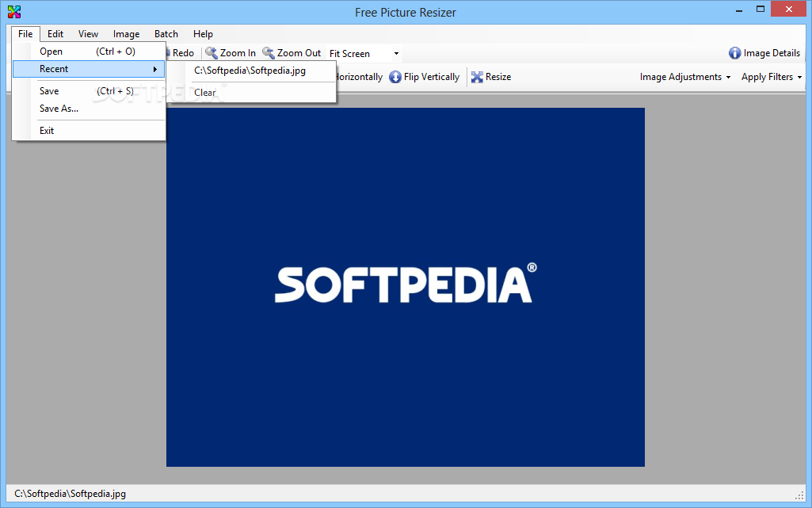Click the Image Details button text
This screenshot has height=508, width=812.
coord(772,53)
